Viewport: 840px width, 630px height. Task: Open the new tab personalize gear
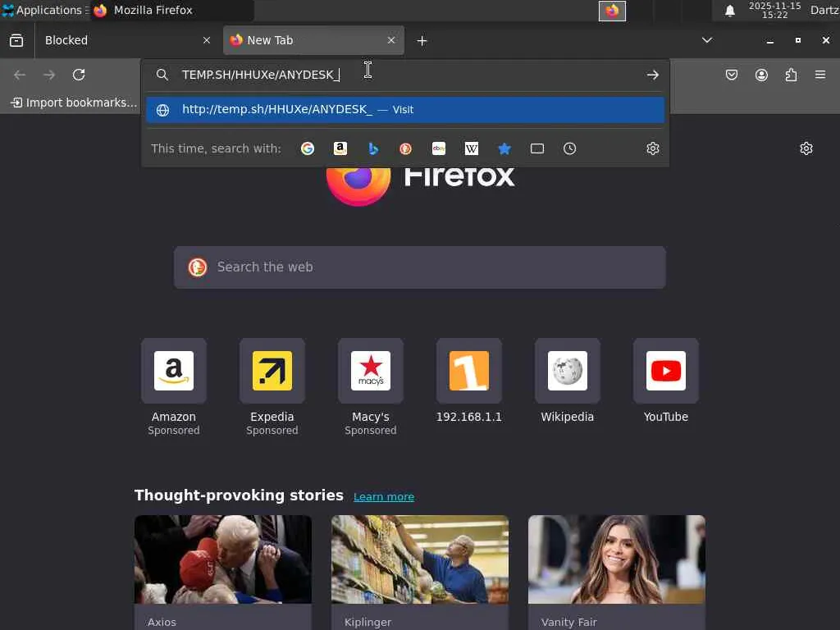click(x=806, y=148)
